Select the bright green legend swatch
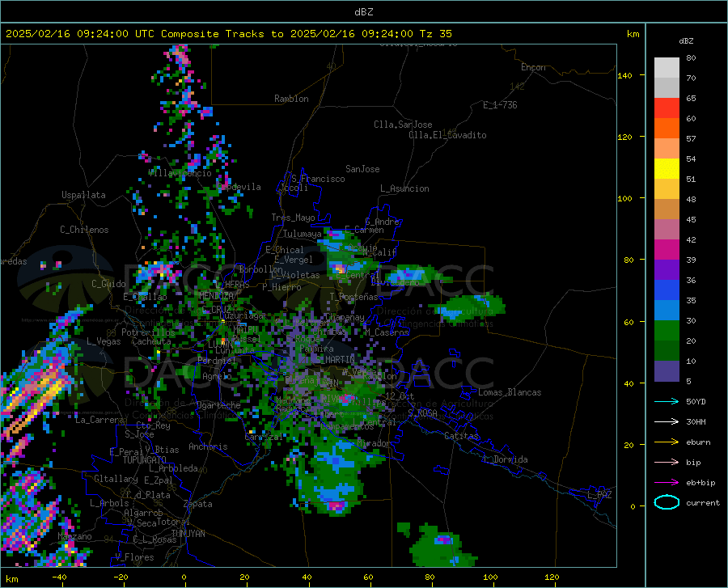728x588 pixels. [x=667, y=331]
